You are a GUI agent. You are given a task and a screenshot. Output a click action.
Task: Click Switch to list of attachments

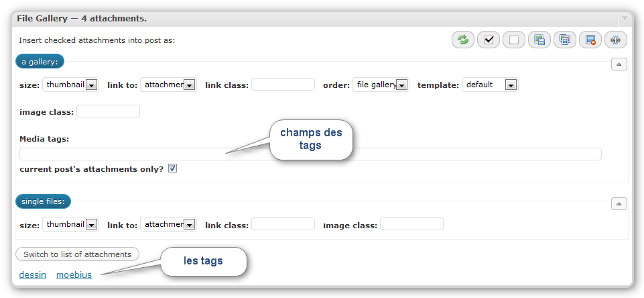(x=77, y=254)
